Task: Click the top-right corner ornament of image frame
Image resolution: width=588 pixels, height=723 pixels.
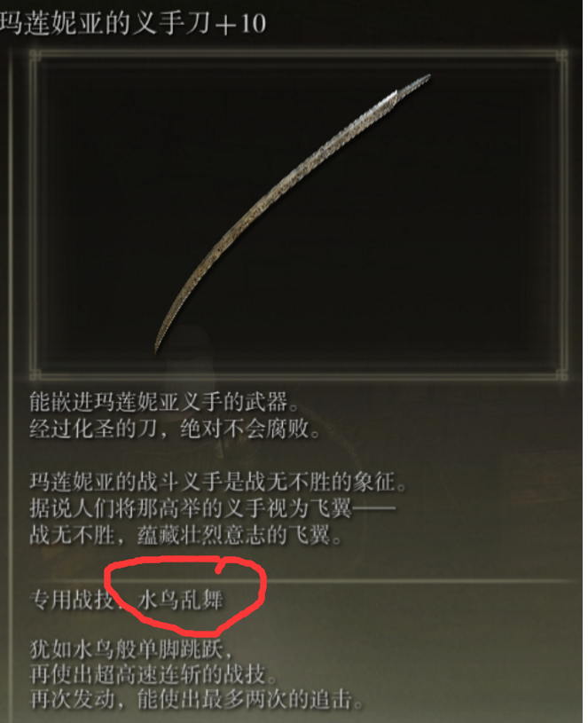Action: click(x=561, y=56)
